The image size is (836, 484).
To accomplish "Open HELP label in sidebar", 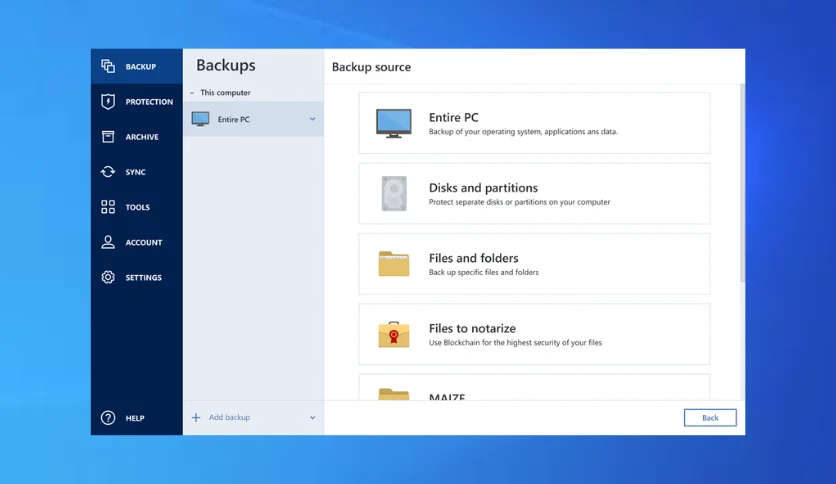I will 135,418.
